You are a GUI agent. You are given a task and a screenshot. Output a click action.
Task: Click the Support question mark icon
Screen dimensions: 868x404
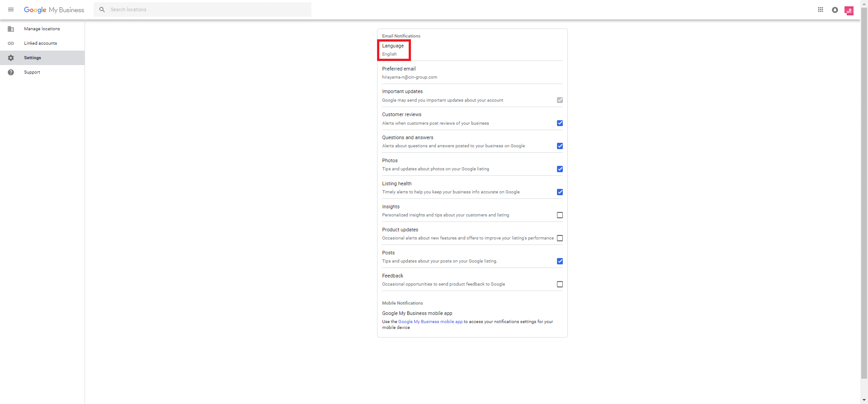coord(11,72)
